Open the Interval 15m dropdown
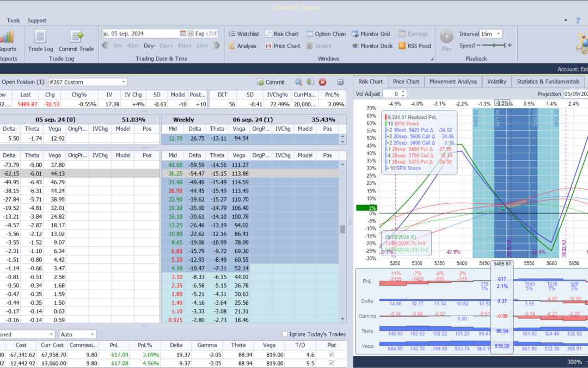 498,34
